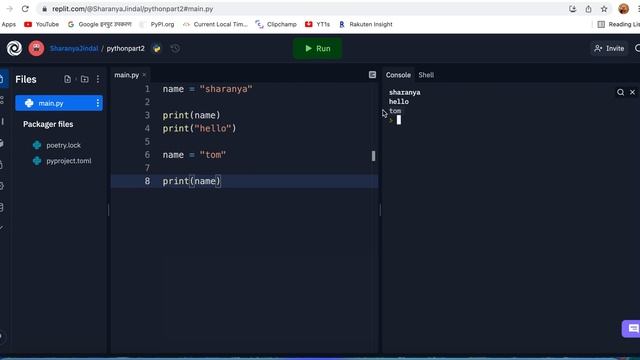Open PyPI.org bookmark
This screenshot has height=360, width=640.
[x=157, y=24]
